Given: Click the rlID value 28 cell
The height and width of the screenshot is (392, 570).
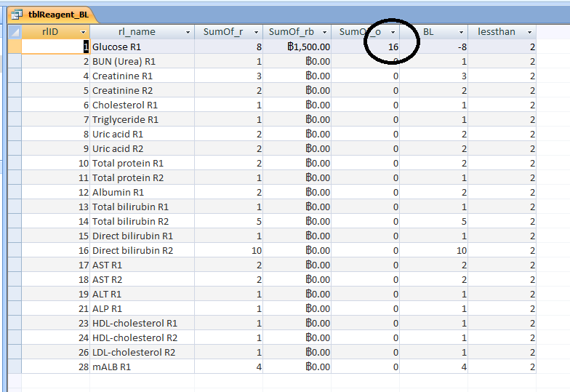Looking at the screenshot, I should [x=55, y=367].
